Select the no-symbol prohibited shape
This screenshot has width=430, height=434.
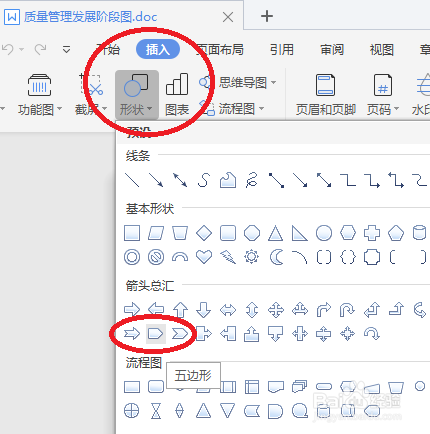[x=156, y=257]
